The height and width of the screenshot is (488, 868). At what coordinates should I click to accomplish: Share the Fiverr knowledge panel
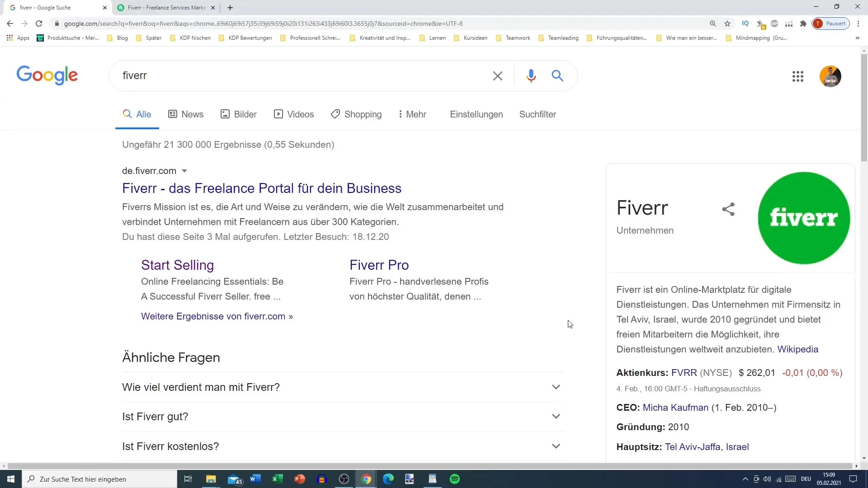coord(728,209)
